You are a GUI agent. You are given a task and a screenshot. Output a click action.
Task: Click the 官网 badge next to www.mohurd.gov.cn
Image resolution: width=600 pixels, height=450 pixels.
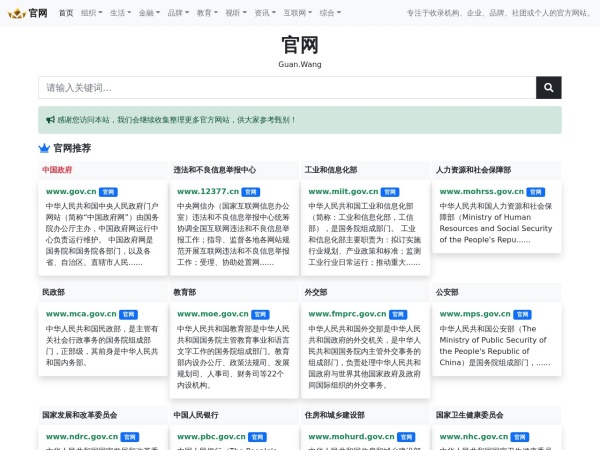406,437
